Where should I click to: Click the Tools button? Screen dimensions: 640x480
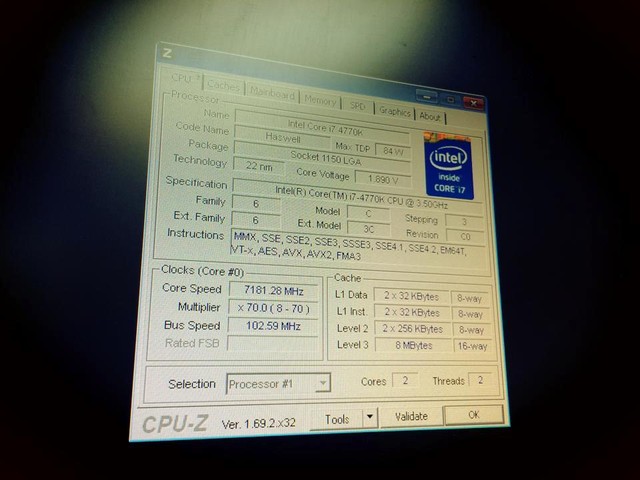click(x=336, y=419)
